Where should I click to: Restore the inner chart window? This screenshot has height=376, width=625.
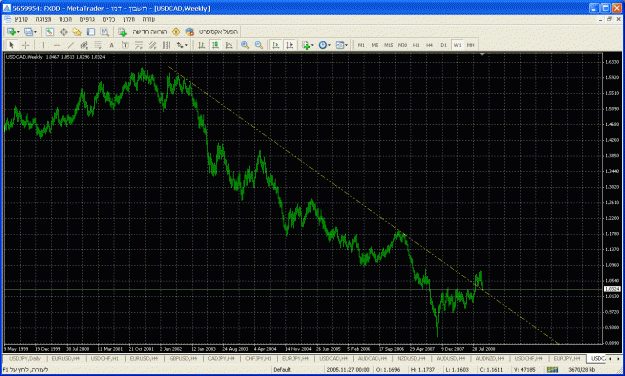click(609, 19)
